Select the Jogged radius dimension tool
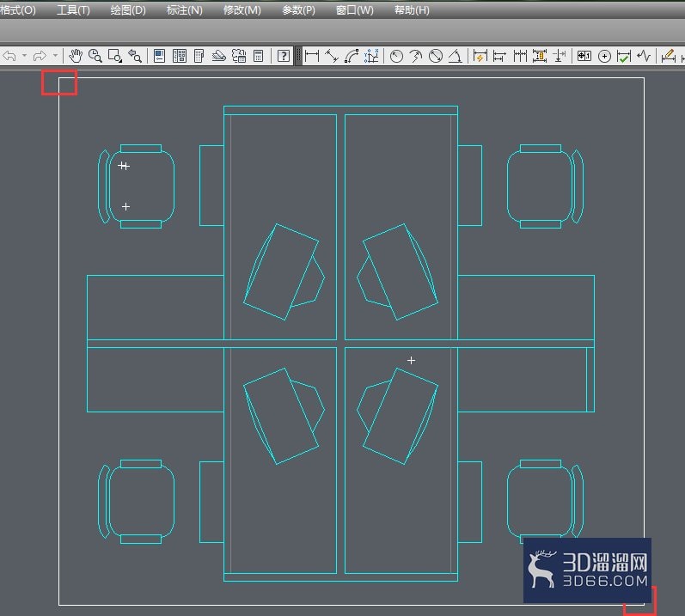 point(416,56)
